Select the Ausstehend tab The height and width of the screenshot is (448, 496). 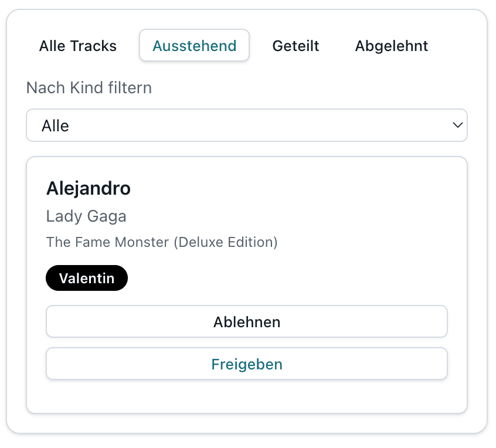click(x=194, y=46)
